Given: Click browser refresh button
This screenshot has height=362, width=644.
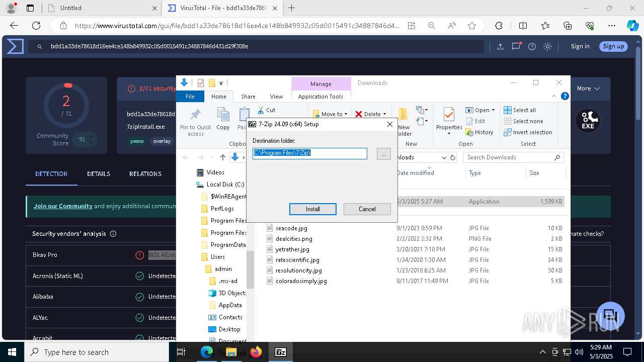Looking at the screenshot, I should coord(36,26).
